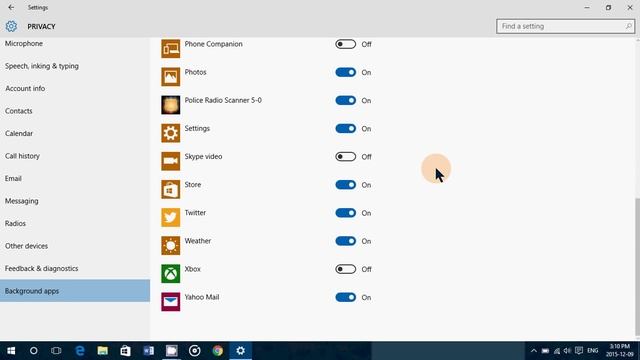Open Task View on taskbar
The width and height of the screenshot is (640, 360).
[56, 351]
